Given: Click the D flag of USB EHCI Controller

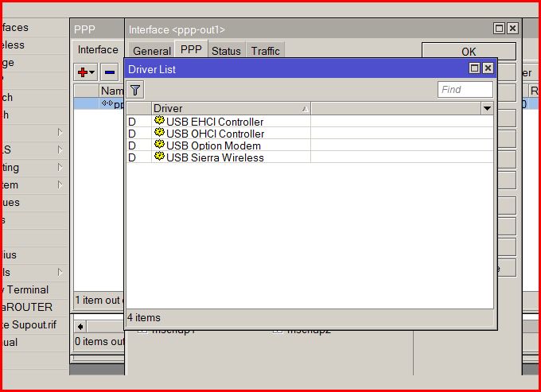Looking at the screenshot, I should 132,122.
